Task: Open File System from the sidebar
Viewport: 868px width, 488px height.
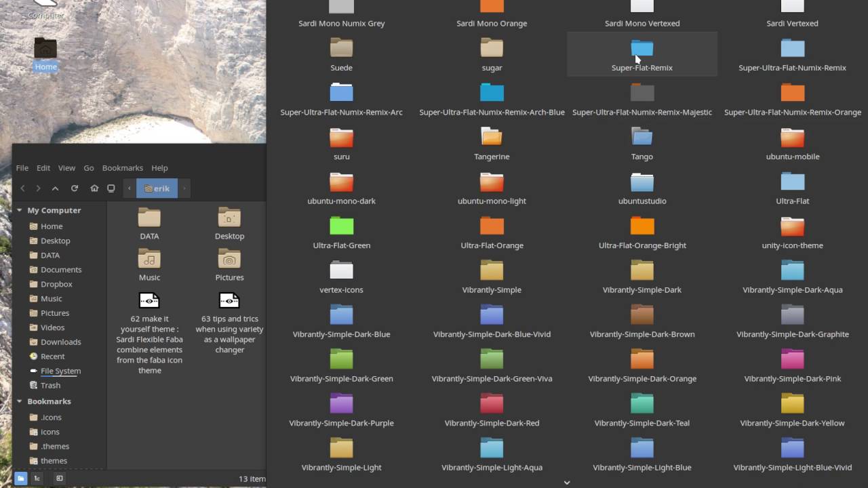Action: tap(60, 371)
